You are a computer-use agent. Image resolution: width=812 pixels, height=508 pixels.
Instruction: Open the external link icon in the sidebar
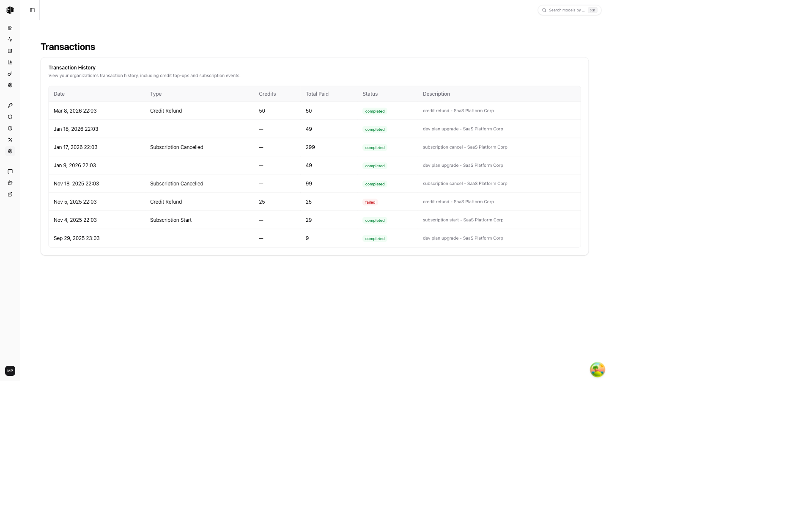(x=10, y=194)
